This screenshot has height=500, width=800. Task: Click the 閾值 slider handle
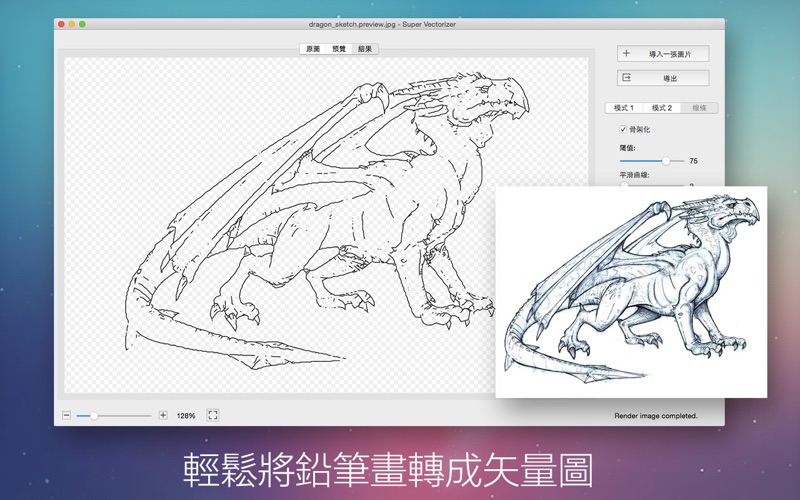tap(666, 161)
